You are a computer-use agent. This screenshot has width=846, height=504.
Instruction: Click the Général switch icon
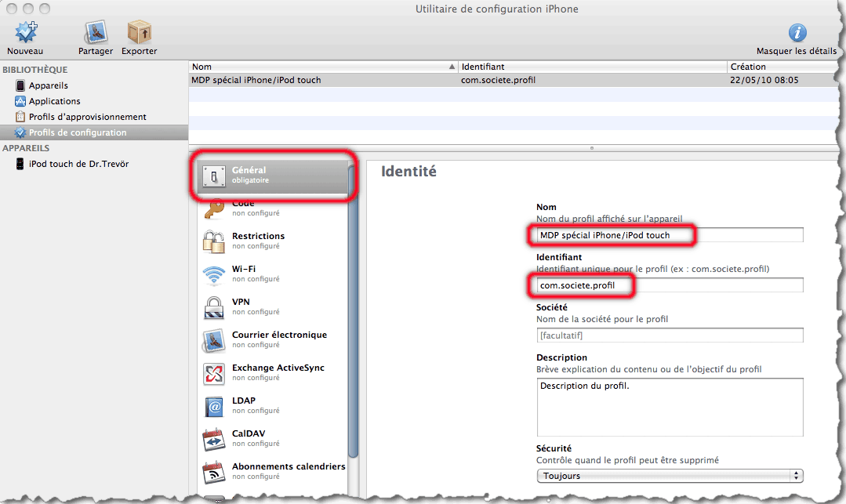[x=214, y=176]
